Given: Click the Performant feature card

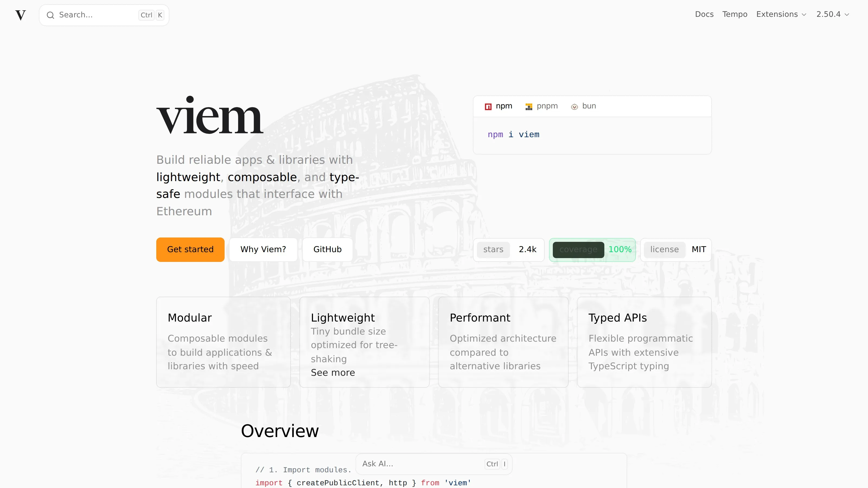Looking at the screenshot, I should [x=503, y=342].
